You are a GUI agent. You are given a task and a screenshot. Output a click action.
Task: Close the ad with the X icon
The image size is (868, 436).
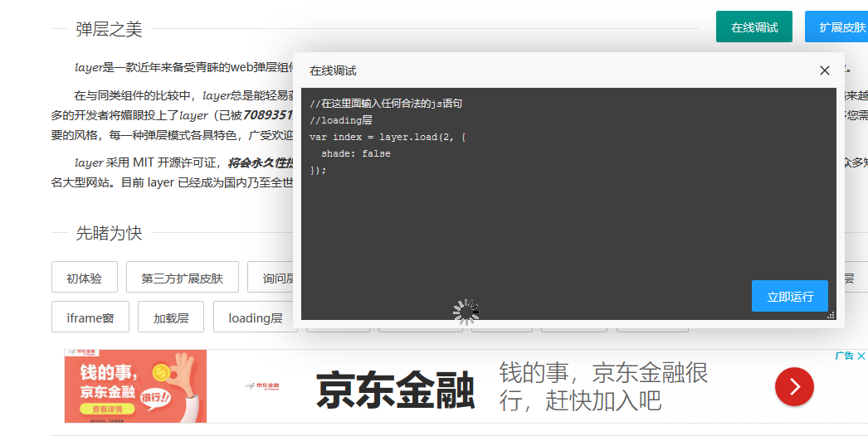pos(861,356)
